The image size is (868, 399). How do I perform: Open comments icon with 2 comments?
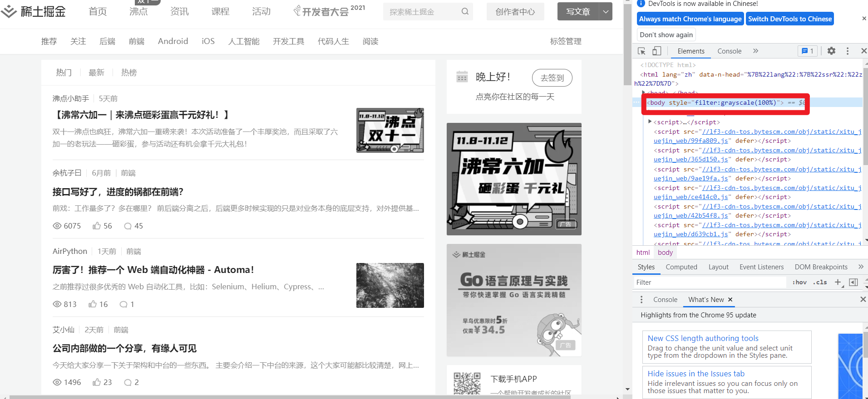[x=128, y=382]
